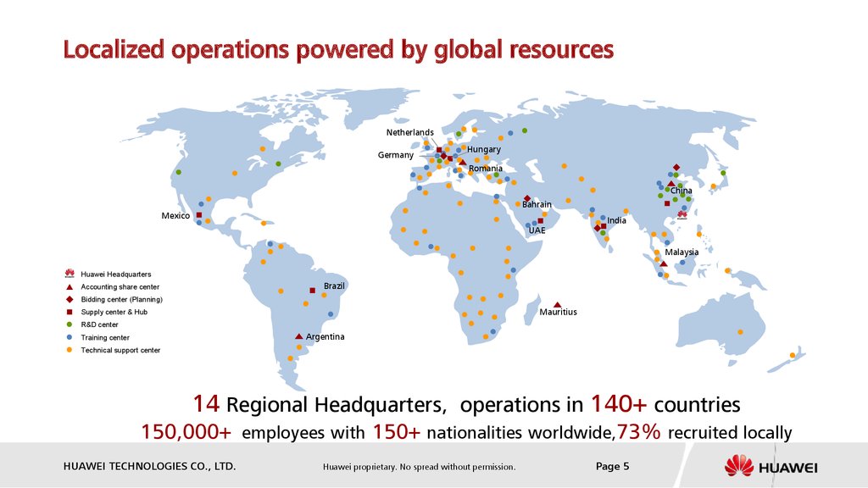Click the red '150,000+' employees figure
868x488 pixels.
(x=186, y=431)
